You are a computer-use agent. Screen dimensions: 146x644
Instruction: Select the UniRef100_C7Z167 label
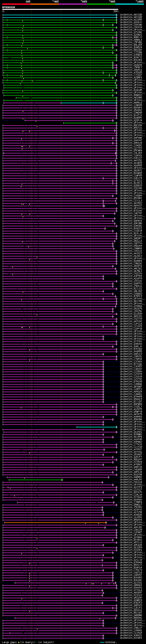click(x=131, y=75)
